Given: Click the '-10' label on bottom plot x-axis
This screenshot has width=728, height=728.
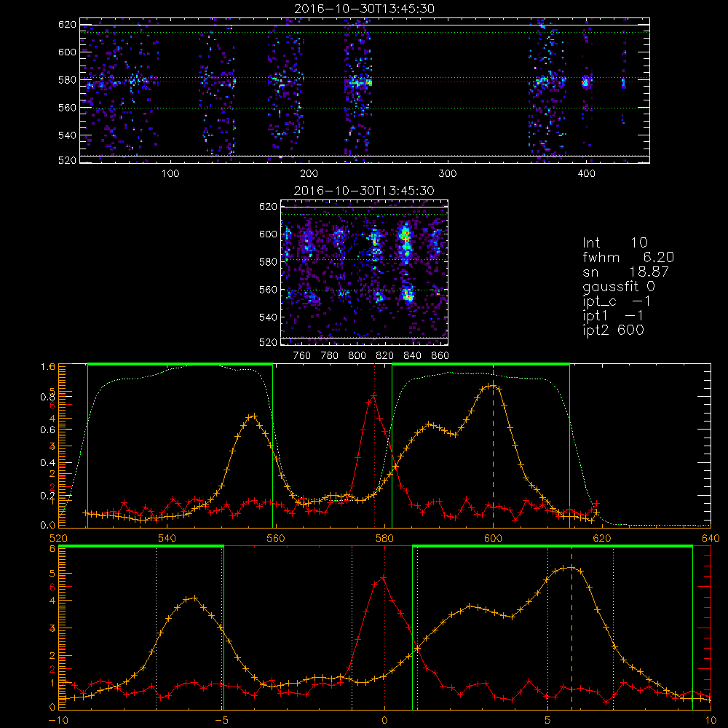Looking at the screenshot, I should tap(58, 720).
